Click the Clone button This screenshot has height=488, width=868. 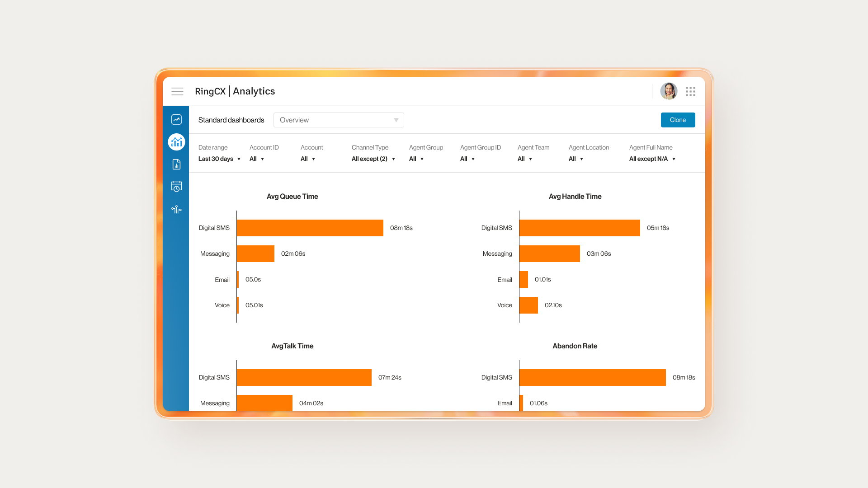pos(678,120)
